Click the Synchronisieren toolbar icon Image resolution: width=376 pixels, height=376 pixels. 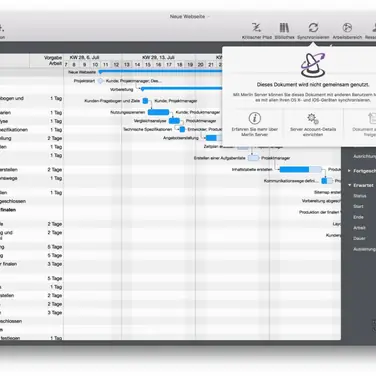[313, 27]
